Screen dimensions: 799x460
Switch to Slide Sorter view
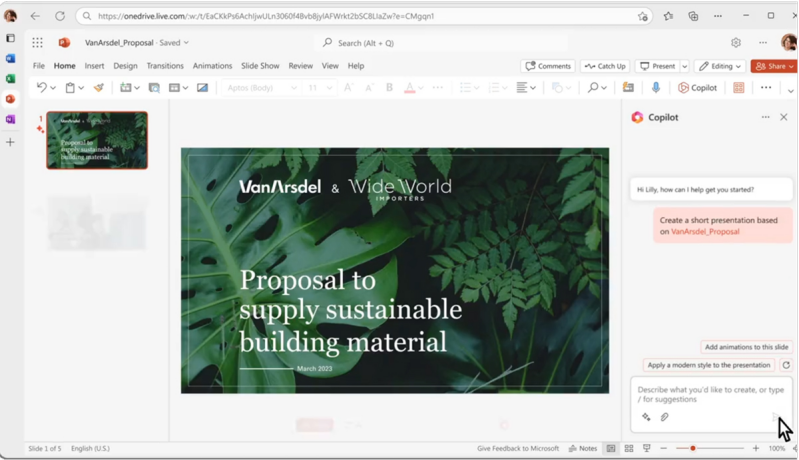[x=628, y=449]
